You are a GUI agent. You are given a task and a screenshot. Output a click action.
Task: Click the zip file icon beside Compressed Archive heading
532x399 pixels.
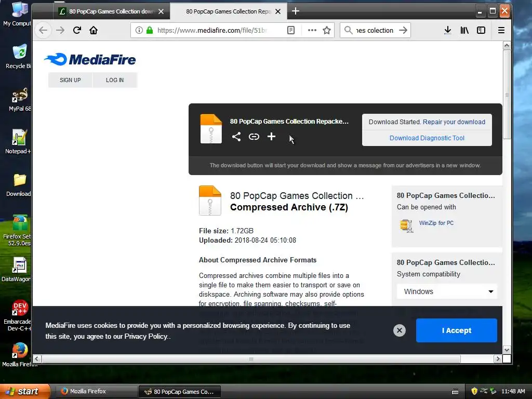click(210, 201)
